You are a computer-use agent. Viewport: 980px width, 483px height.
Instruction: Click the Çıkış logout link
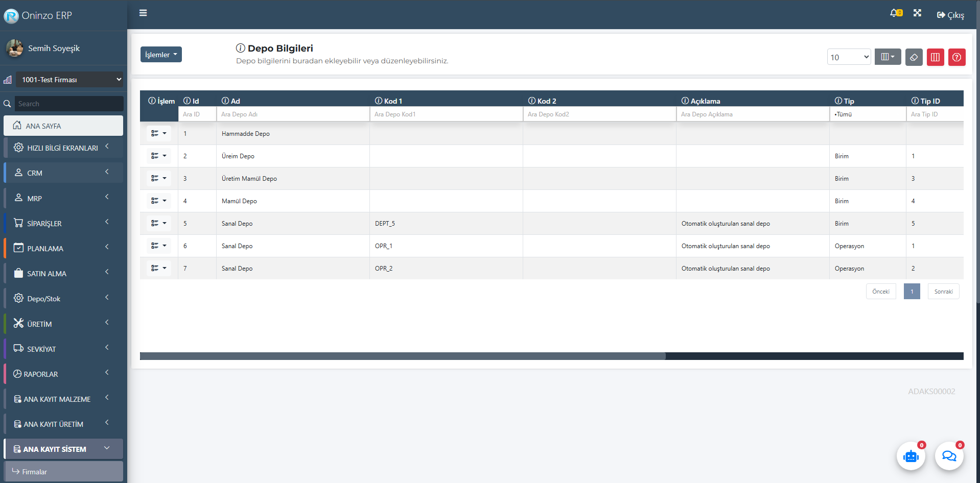[x=950, y=15]
